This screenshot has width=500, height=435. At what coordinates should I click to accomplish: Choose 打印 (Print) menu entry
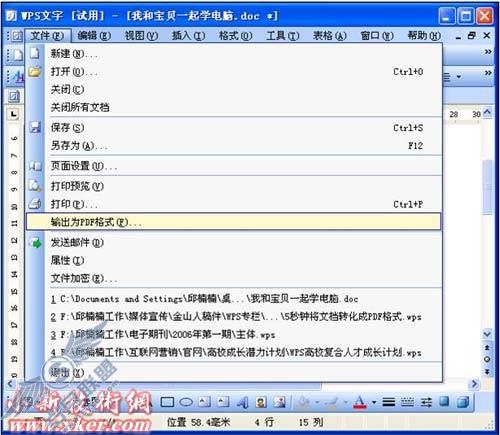[234, 204]
